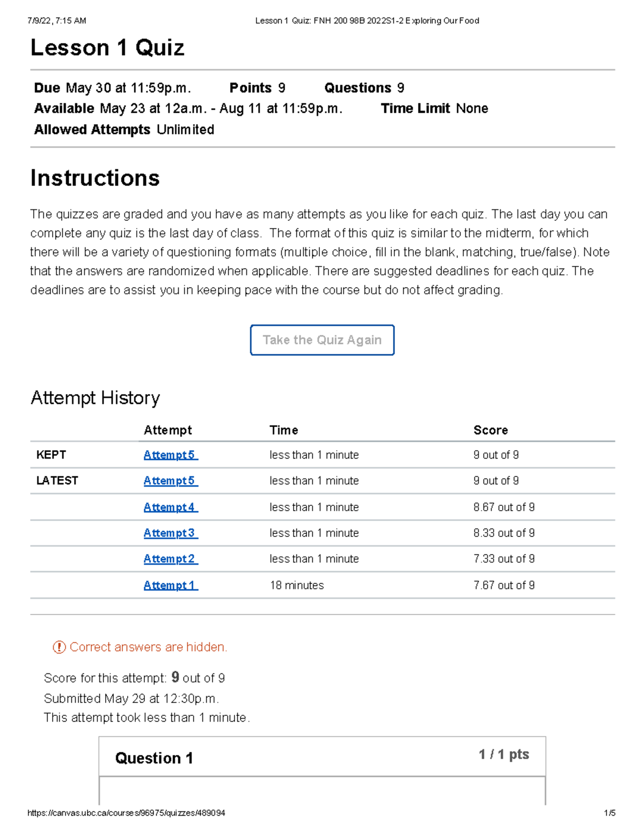Open Attempt 5 from the LATEST row
The image size is (644, 834).
click(x=170, y=481)
